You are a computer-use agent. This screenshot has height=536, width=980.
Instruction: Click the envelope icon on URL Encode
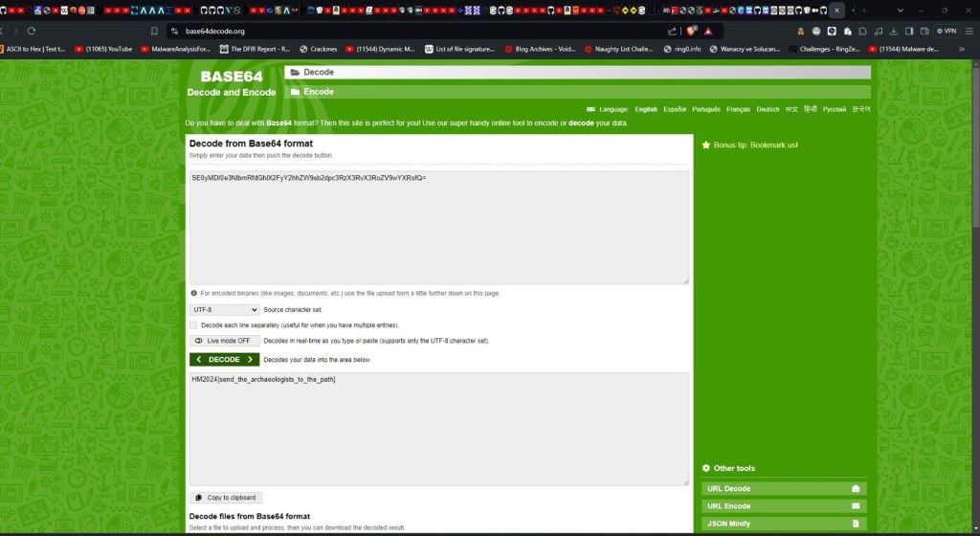[x=856, y=506]
